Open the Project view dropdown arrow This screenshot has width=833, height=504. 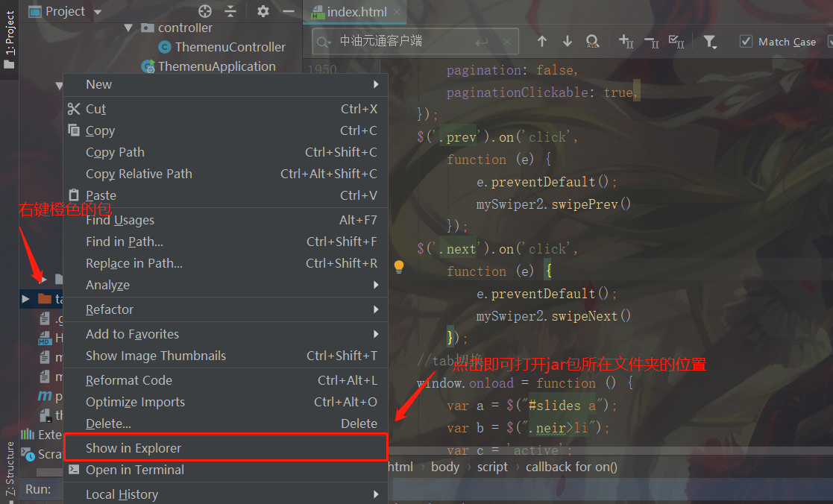coord(97,12)
